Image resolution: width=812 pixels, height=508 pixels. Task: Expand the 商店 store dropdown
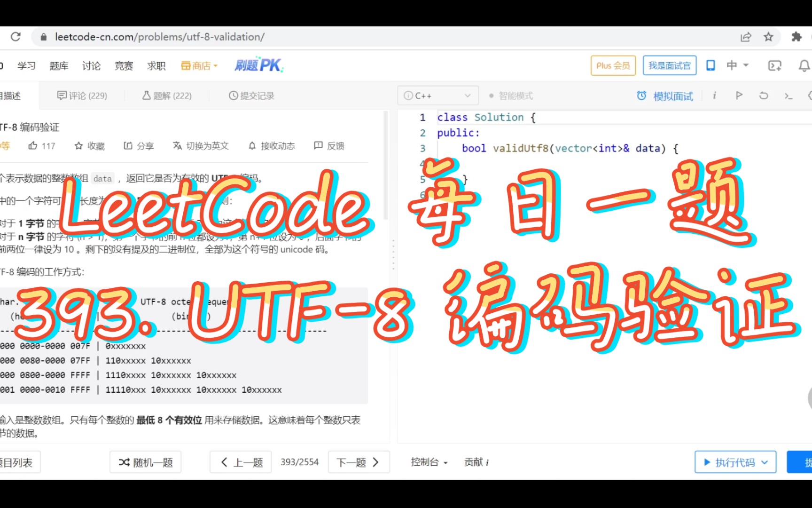point(199,66)
